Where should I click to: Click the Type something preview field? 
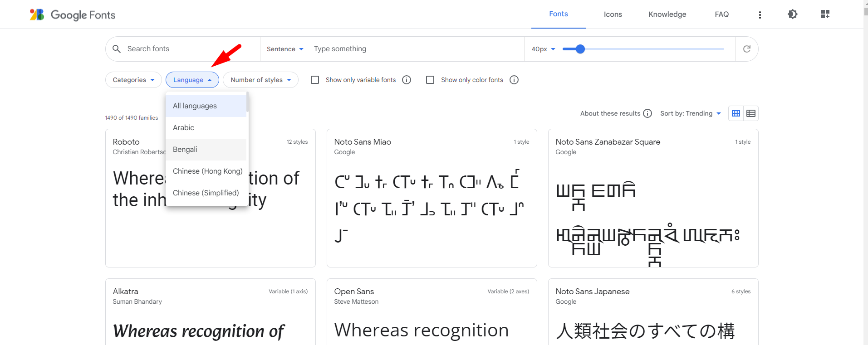[415, 49]
